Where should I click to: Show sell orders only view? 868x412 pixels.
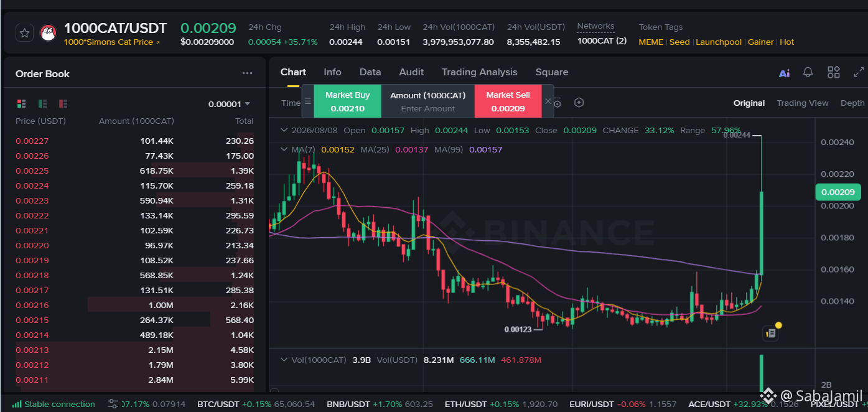coord(63,103)
